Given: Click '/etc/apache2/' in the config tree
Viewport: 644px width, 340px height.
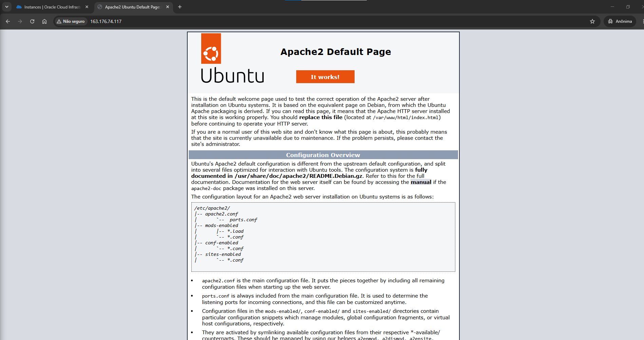Looking at the screenshot, I should [x=212, y=208].
